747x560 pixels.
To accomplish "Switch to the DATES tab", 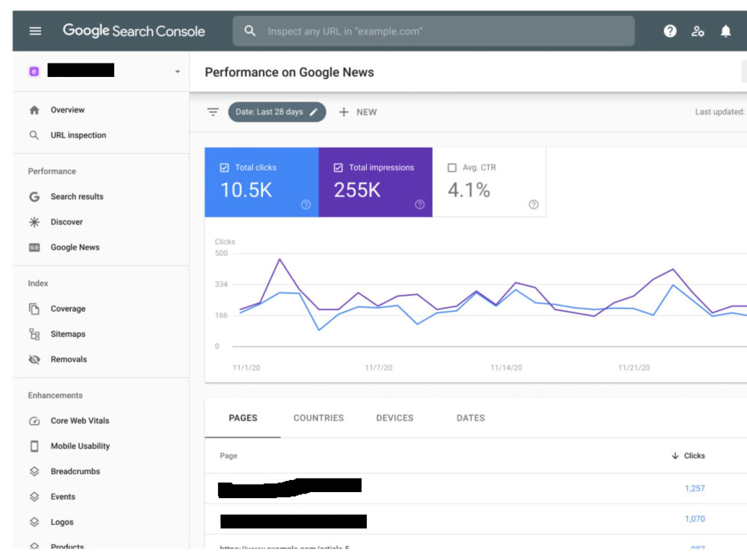I will click(x=471, y=418).
